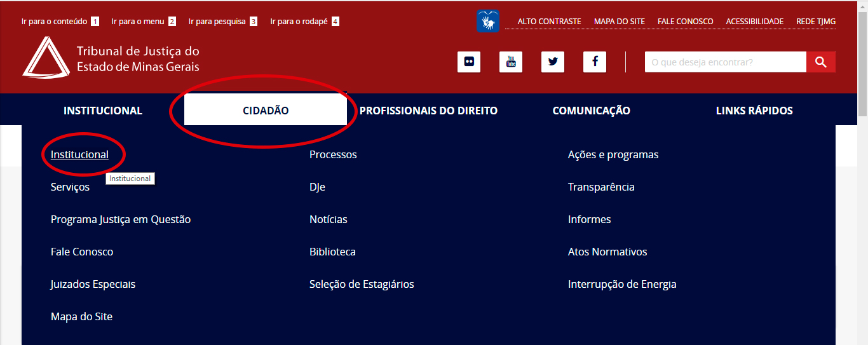This screenshot has width=868, height=345.
Task: Expand the Profissionais do Direito menu
Action: pyautogui.click(x=428, y=111)
